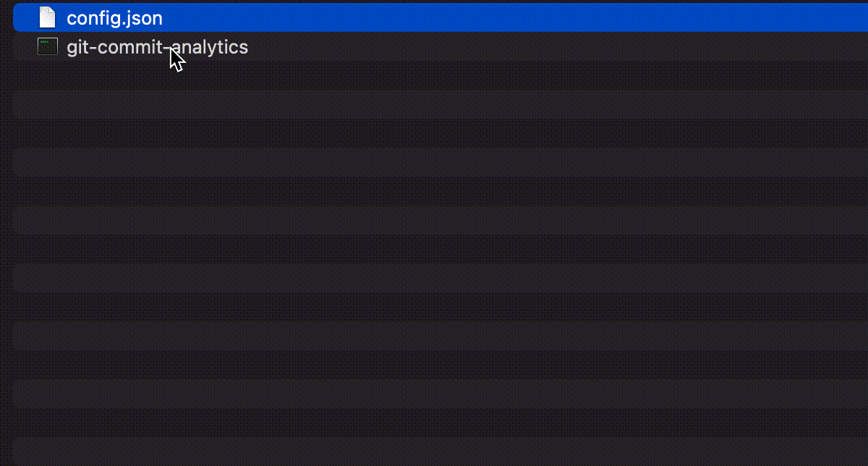Screen dimensions: 868x466
Task: Select the config.json filename text
Action: (114, 18)
